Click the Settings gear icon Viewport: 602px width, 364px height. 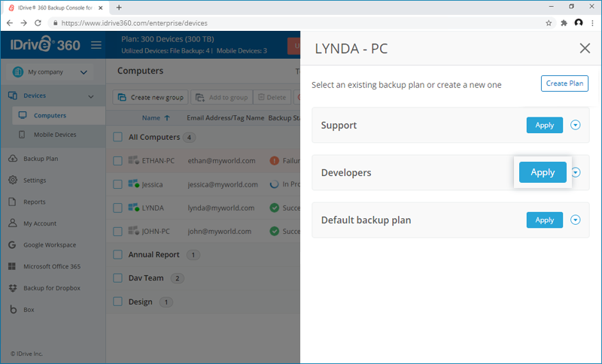point(13,180)
